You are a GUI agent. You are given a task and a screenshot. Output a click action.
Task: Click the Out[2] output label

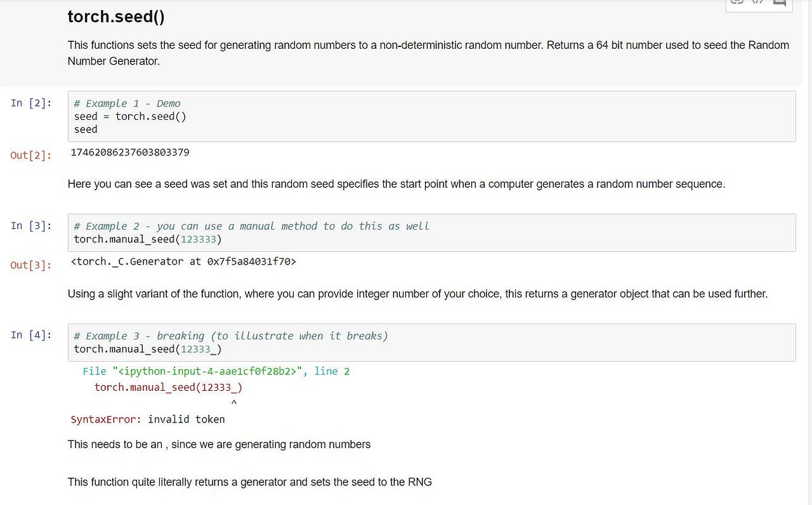[30, 155]
